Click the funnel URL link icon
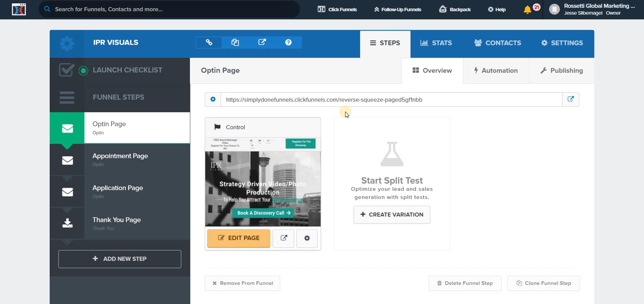The height and width of the screenshot is (304, 644). click(x=209, y=42)
